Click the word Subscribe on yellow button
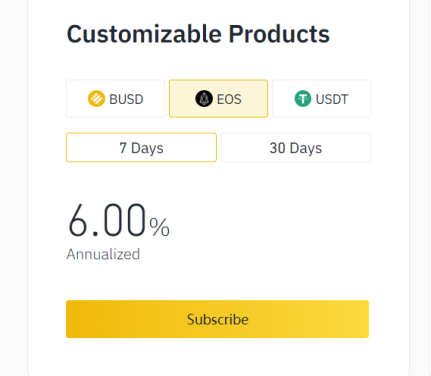The height and width of the screenshot is (376, 431). point(218,319)
